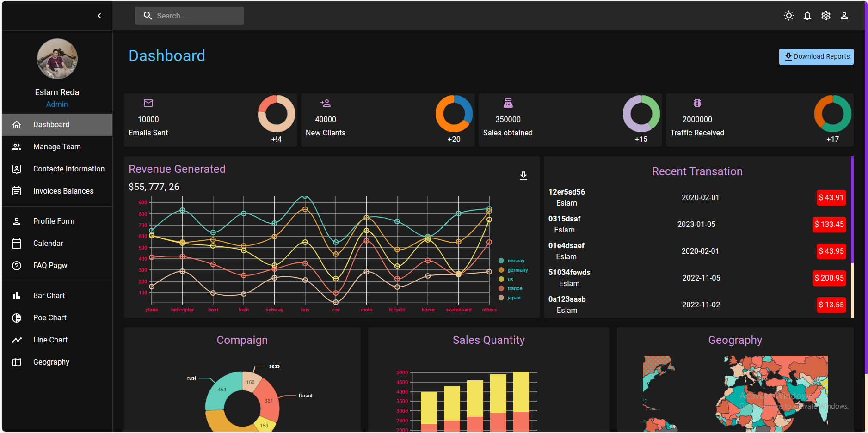Click the download icon in Revenue Generated
This screenshot has width=868, height=433.
(x=523, y=176)
